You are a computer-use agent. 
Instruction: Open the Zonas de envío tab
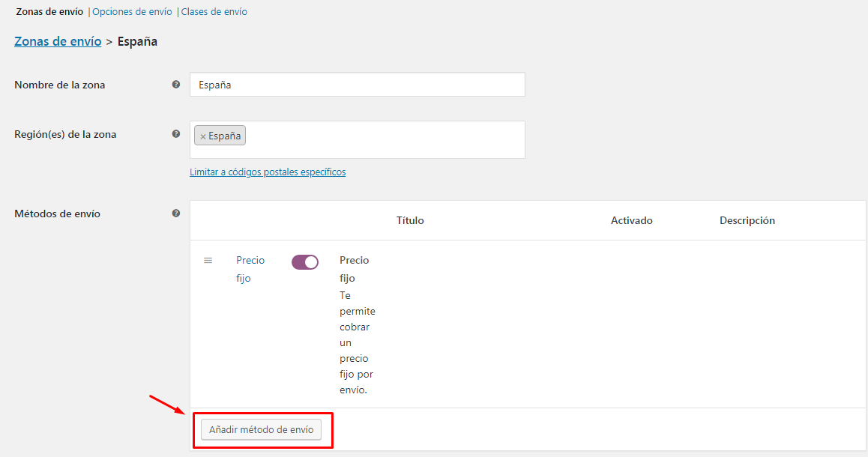(x=49, y=12)
